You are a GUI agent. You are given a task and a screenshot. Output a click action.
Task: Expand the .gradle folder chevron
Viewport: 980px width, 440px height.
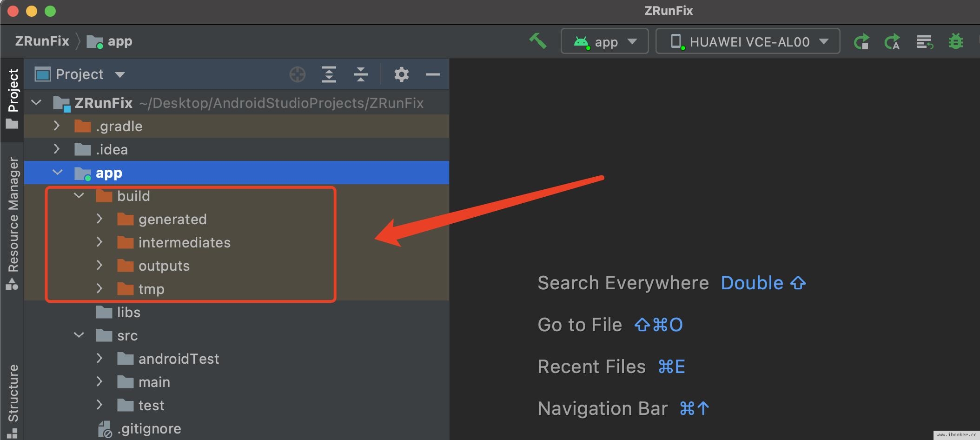pyautogui.click(x=57, y=126)
